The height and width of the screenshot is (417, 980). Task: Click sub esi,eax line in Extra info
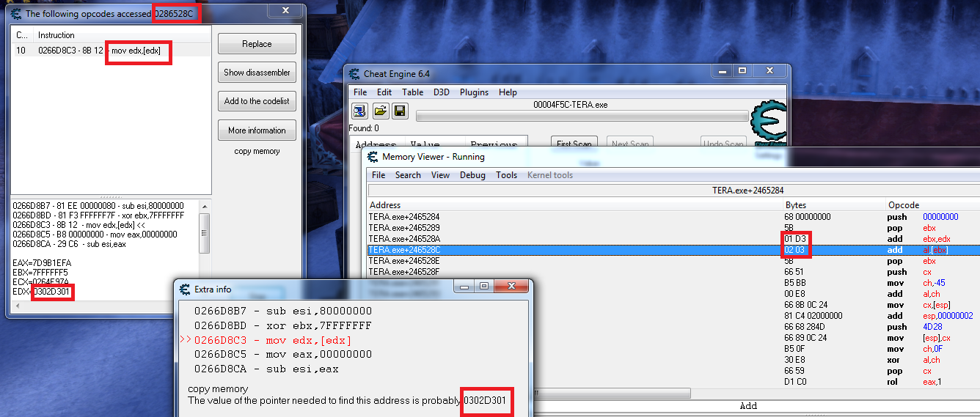[266, 369]
